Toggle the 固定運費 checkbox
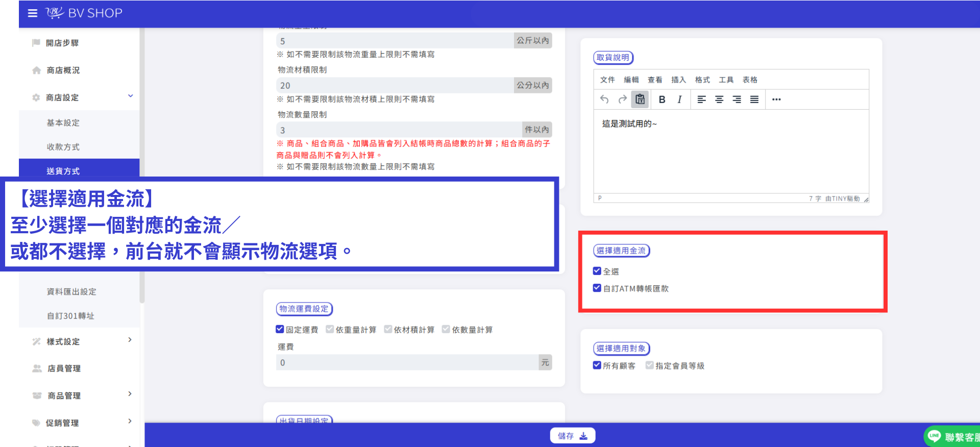Screen dimensions: 980x447 click(x=280, y=329)
